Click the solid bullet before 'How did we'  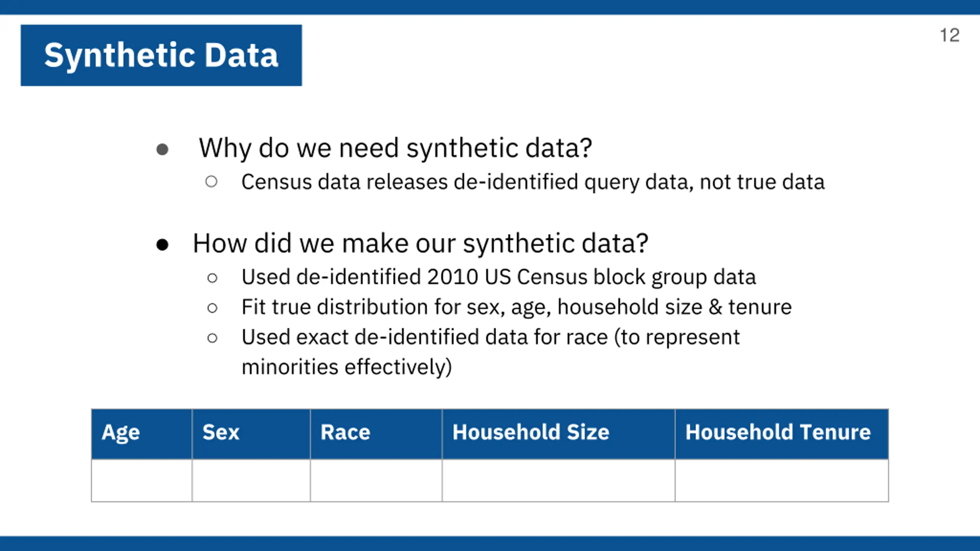[162, 245]
